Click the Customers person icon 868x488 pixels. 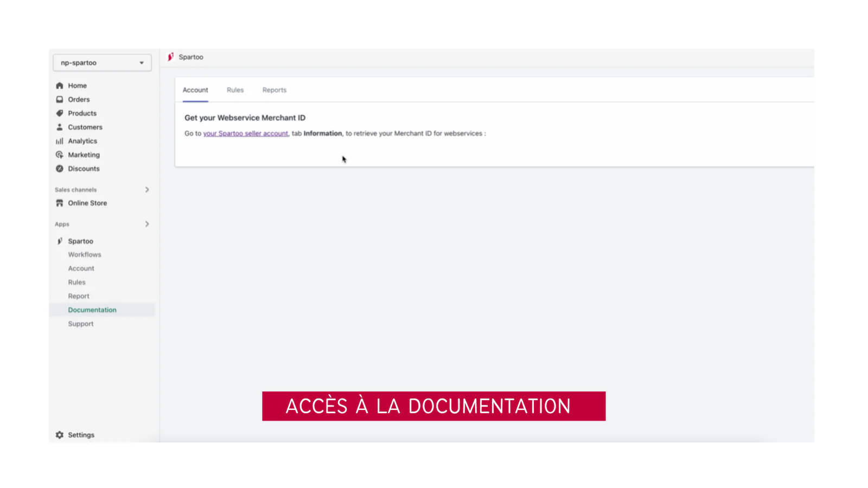60,127
